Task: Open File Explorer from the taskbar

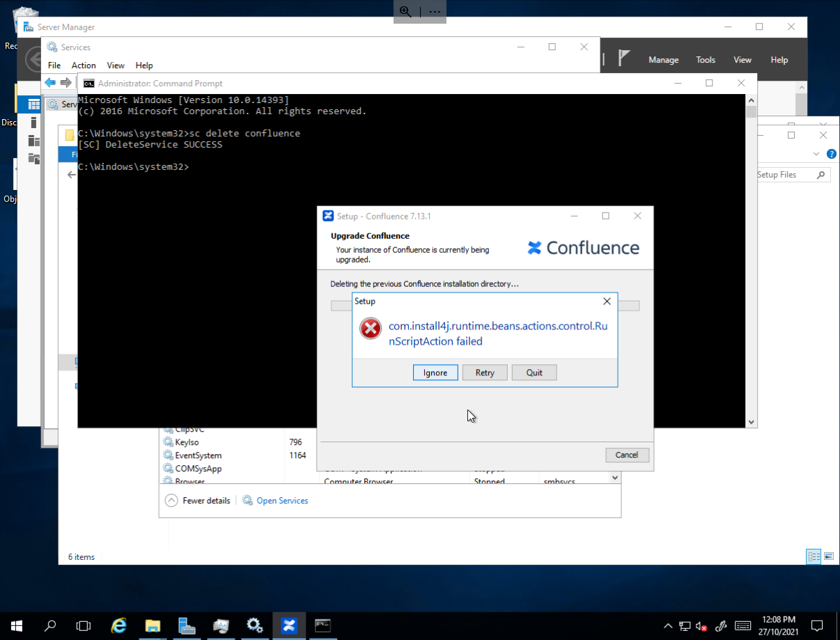Action: point(153,625)
